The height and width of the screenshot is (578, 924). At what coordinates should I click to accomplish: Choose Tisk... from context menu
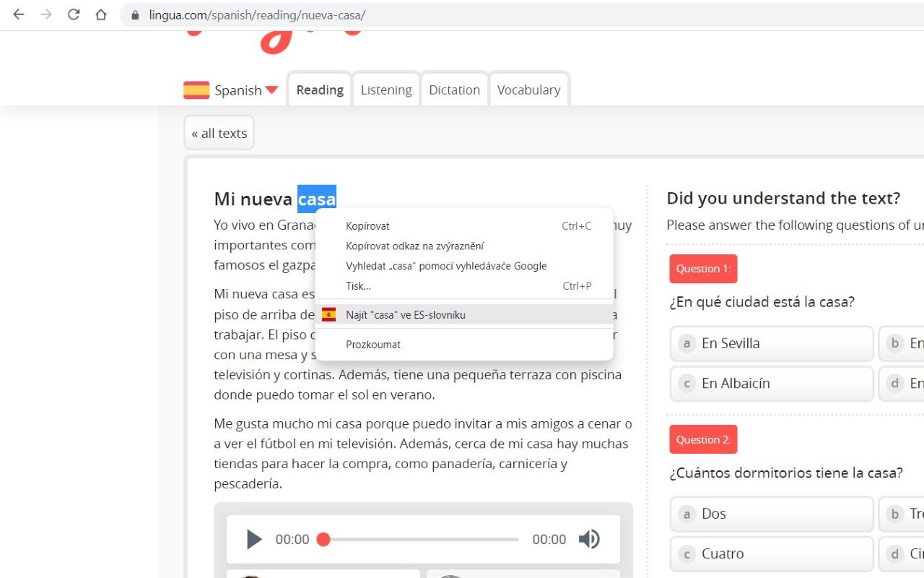[x=464, y=286]
